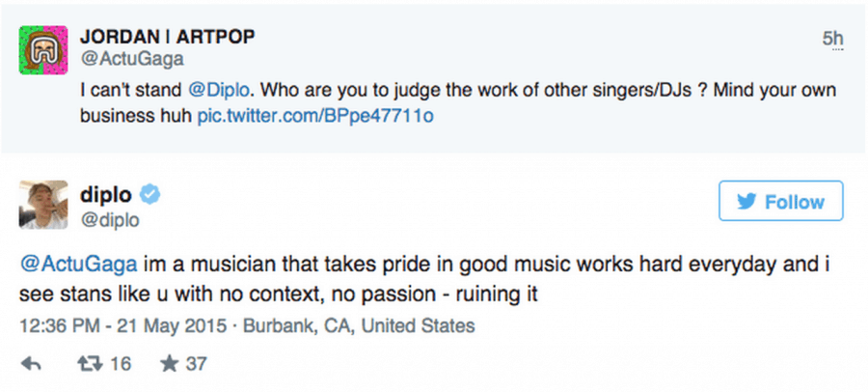Open the 5h timestamp of Jordan's tweet
Image resolution: width=868 pixels, height=392 pixels.
(831, 38)
